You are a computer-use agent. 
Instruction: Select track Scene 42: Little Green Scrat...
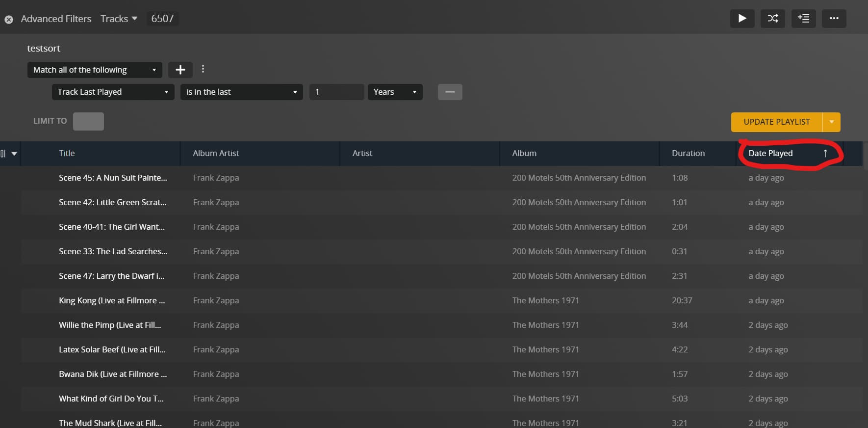113,202
